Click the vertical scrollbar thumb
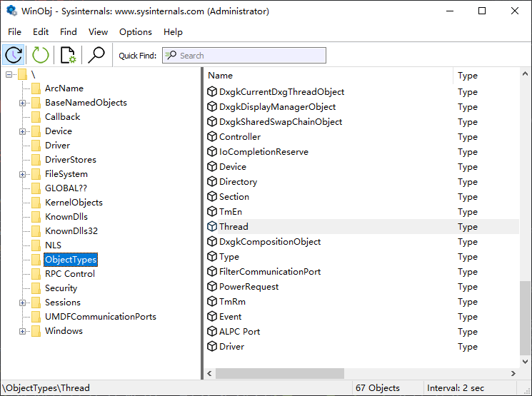 525,318
